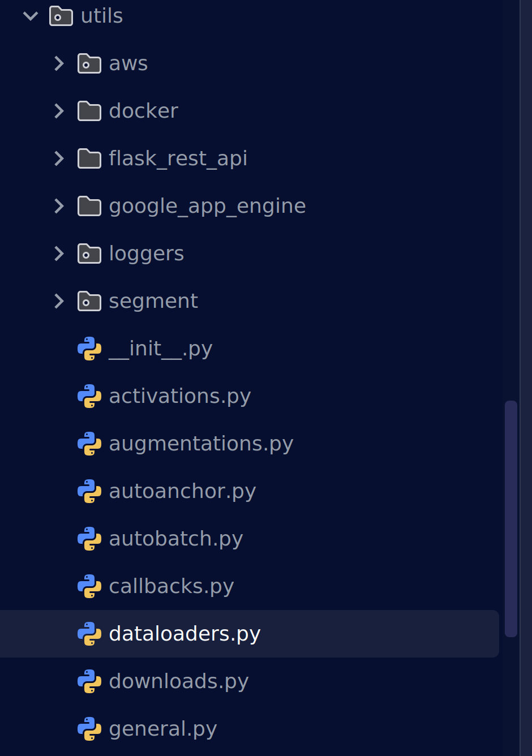Expand the google_app_engine folder chevron
532x756 pixels.
tap(59, 206)
